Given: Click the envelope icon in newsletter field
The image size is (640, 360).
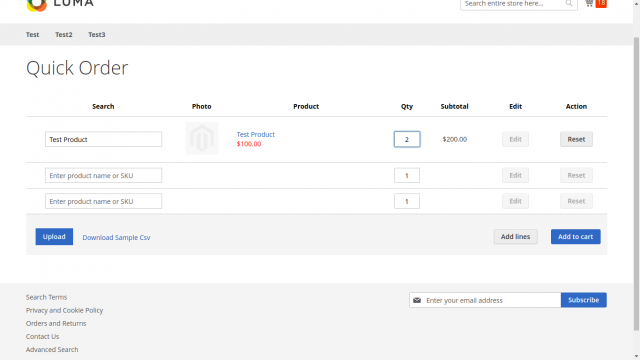Looking at the screenshot, I should pos(417,300).
